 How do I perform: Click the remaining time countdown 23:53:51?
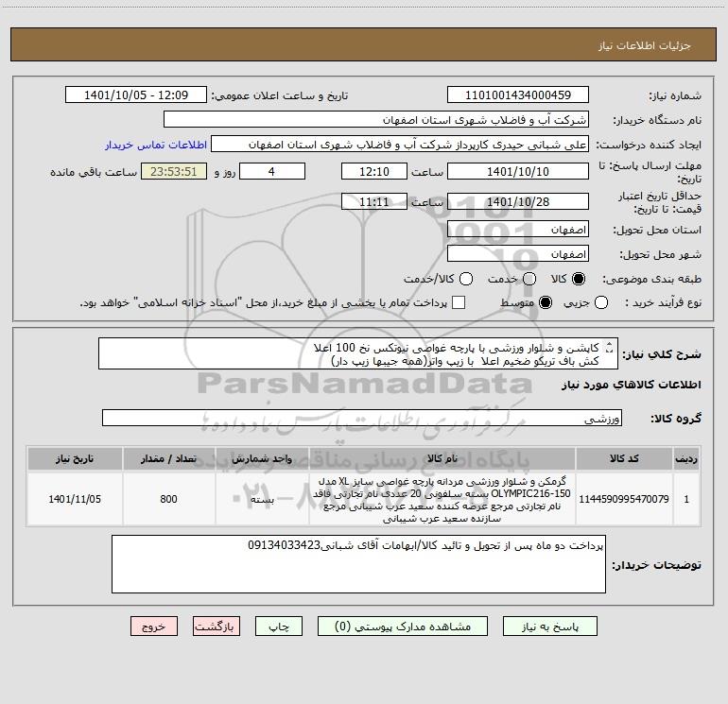pos(174,171)
